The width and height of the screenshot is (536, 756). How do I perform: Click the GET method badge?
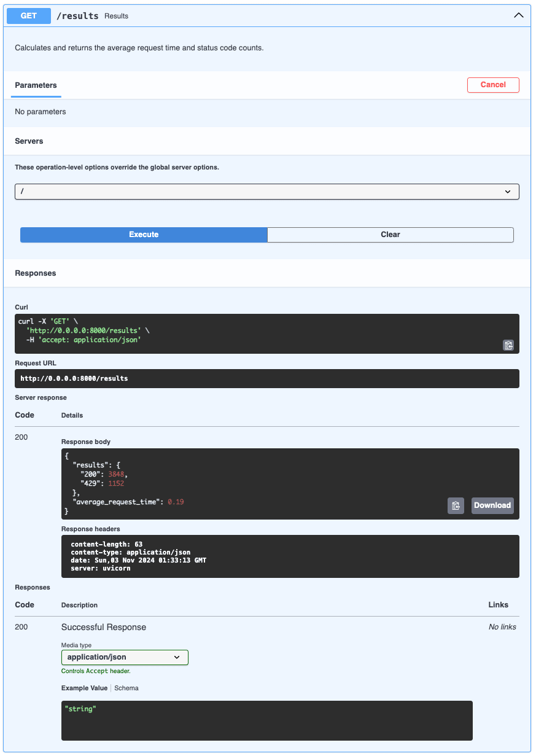pyautogui.click(x=28, y=15)
